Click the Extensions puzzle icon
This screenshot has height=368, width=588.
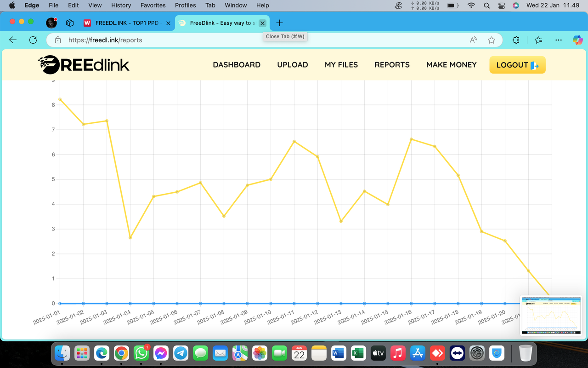coord(516,40)
